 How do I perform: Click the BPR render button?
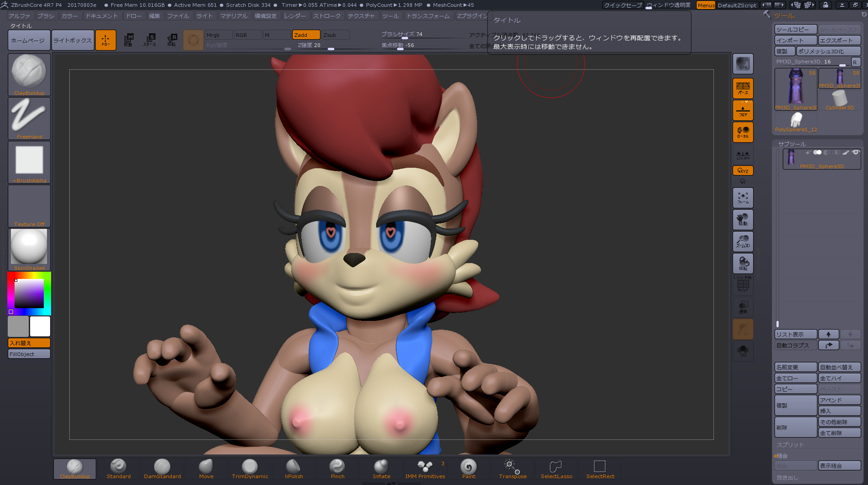pyautogui.click(x=743, y=64)
